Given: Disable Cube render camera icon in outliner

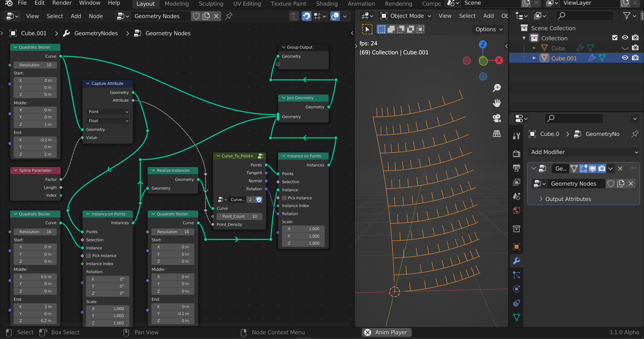Looking at the screenshot, I should click(635, 48).
